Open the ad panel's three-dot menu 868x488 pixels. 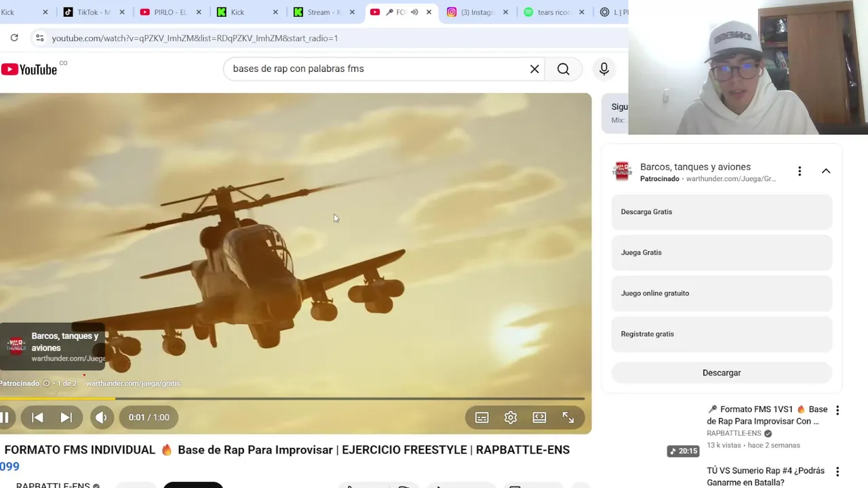pos(800,171)
